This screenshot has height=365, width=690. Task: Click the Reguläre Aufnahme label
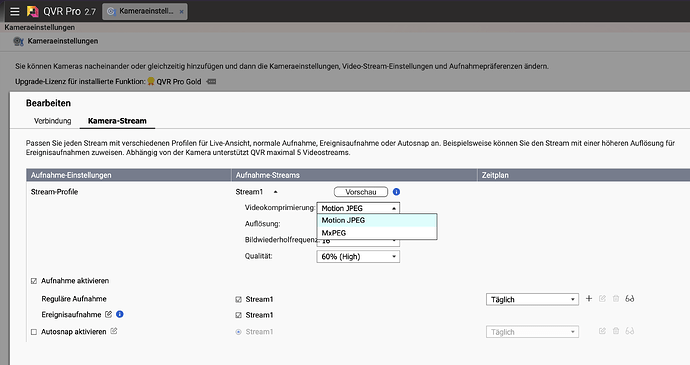[74, 299]
